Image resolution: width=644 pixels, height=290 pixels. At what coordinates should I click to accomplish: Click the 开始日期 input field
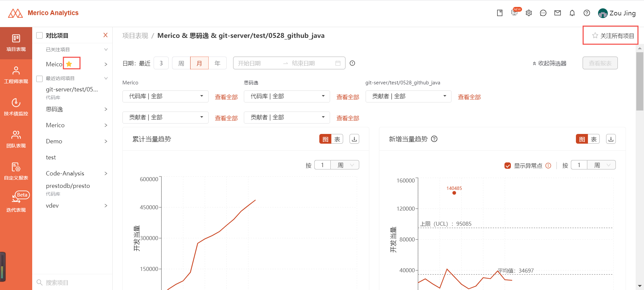point(258,63)
